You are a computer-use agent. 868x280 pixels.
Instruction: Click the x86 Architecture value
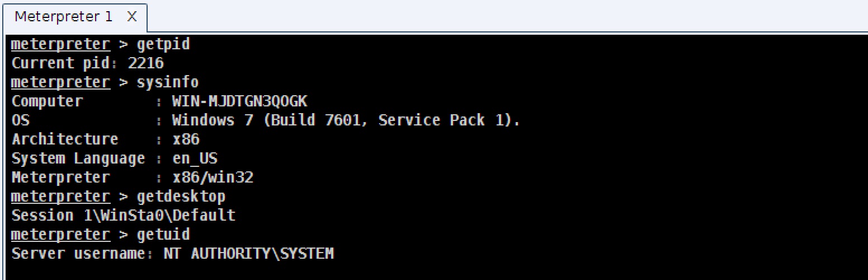point(186,139)
